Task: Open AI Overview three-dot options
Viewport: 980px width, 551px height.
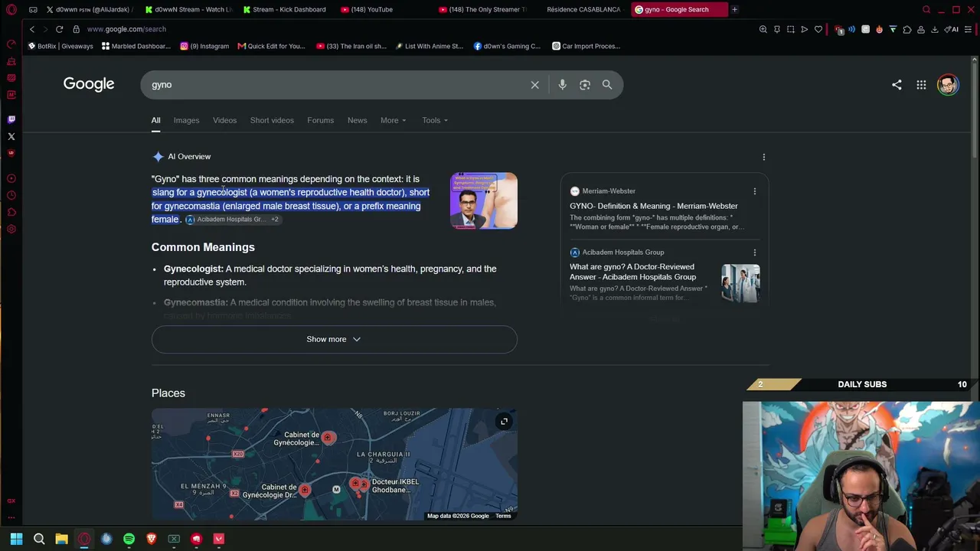Action: [x=763, y=157]
